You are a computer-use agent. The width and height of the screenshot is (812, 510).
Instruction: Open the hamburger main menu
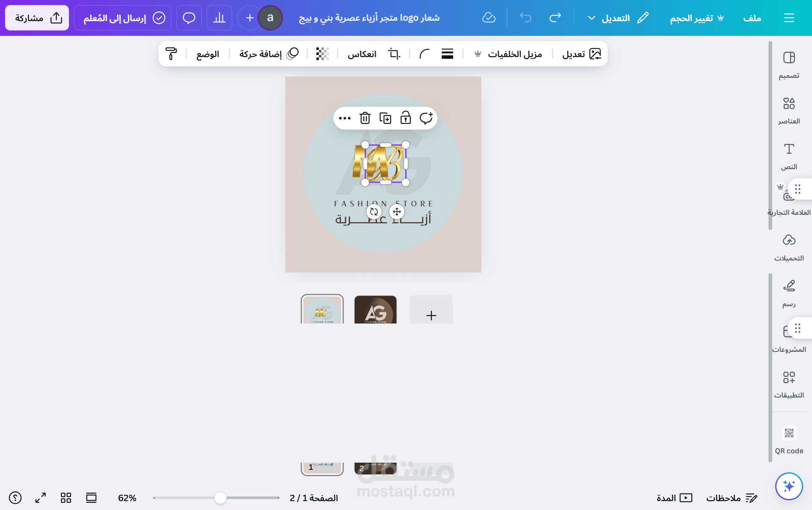pos(789,18)
